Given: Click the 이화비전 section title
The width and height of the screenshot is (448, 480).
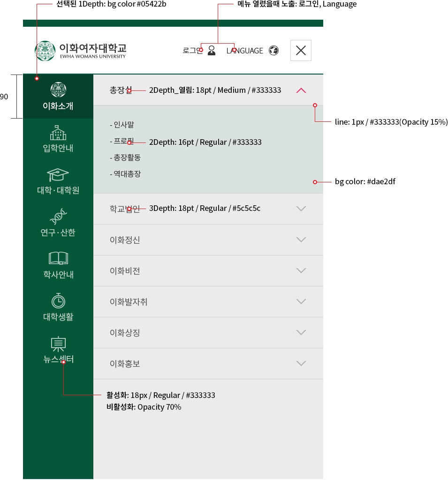Looking at the screenshot, I should 125,271.
